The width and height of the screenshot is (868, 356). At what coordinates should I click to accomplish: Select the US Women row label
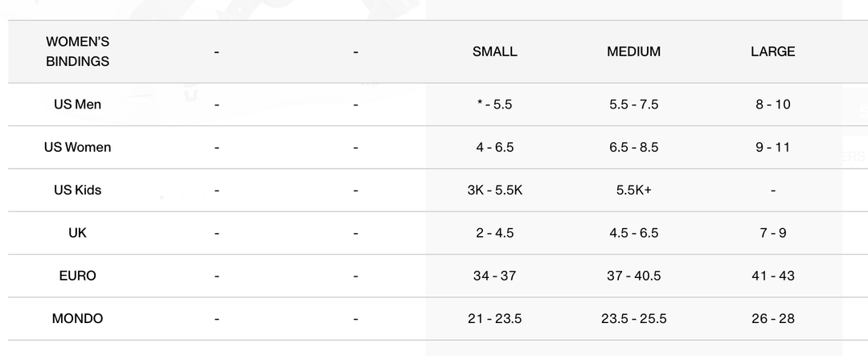tap(77, 147)
